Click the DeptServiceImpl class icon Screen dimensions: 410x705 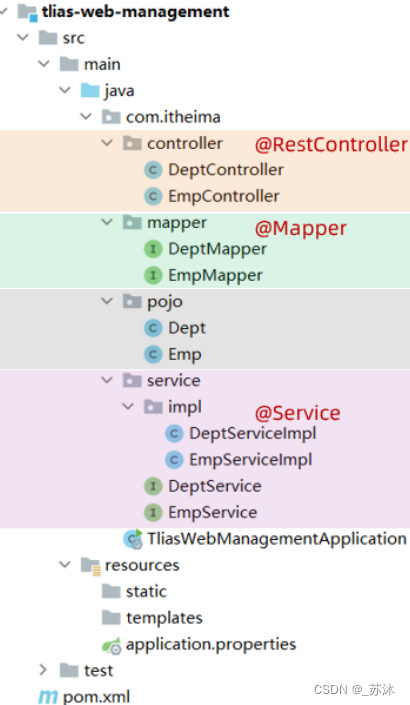pyautogui.click(x=174, y=433)
